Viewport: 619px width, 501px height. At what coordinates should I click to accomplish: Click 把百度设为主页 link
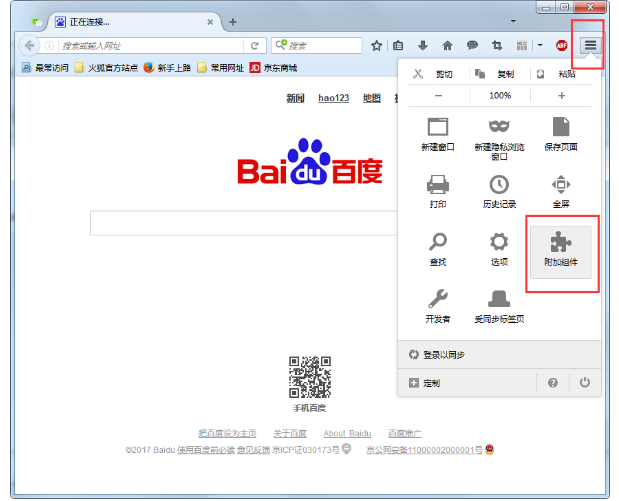pos(227,433)
